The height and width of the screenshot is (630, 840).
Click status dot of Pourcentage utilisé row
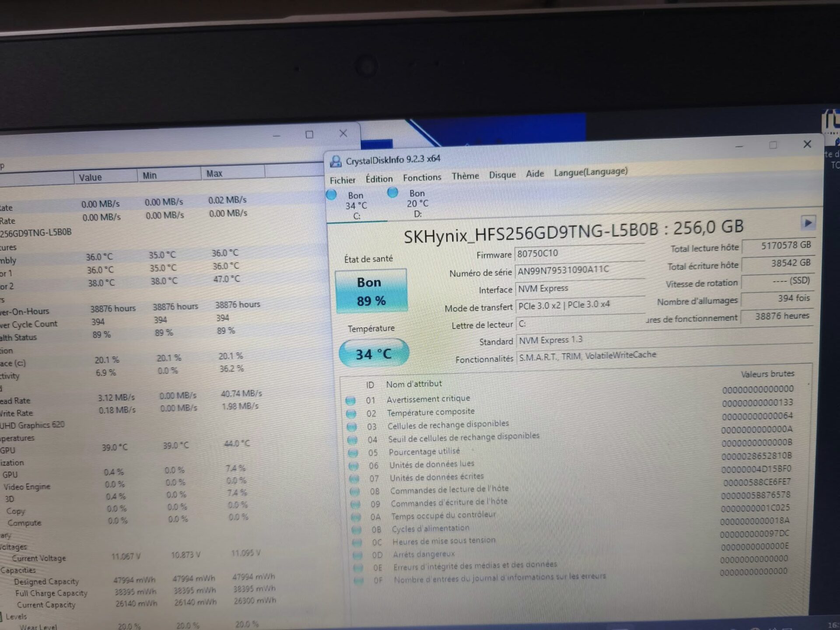click(x=353, y=453)
